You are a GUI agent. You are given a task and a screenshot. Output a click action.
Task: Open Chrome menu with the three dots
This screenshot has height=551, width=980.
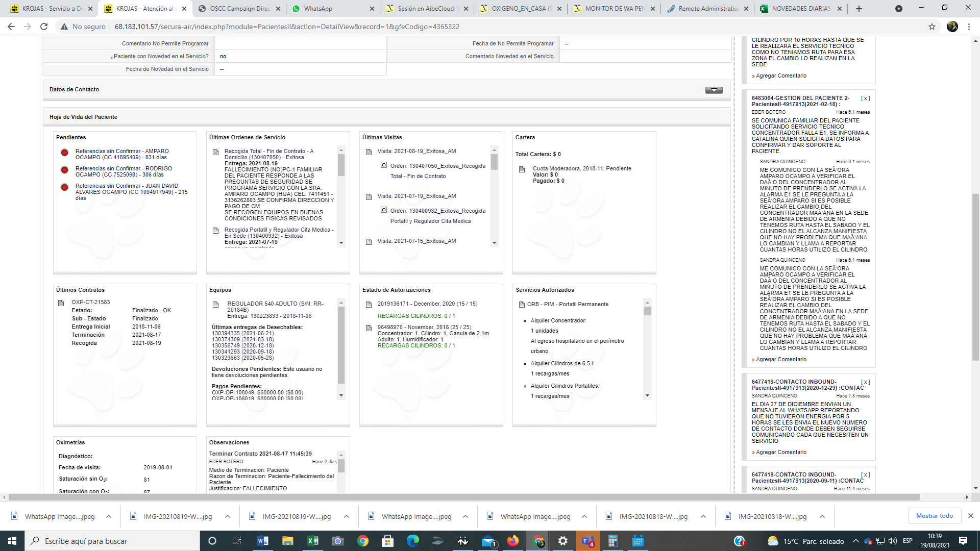[x=969, y=27]
